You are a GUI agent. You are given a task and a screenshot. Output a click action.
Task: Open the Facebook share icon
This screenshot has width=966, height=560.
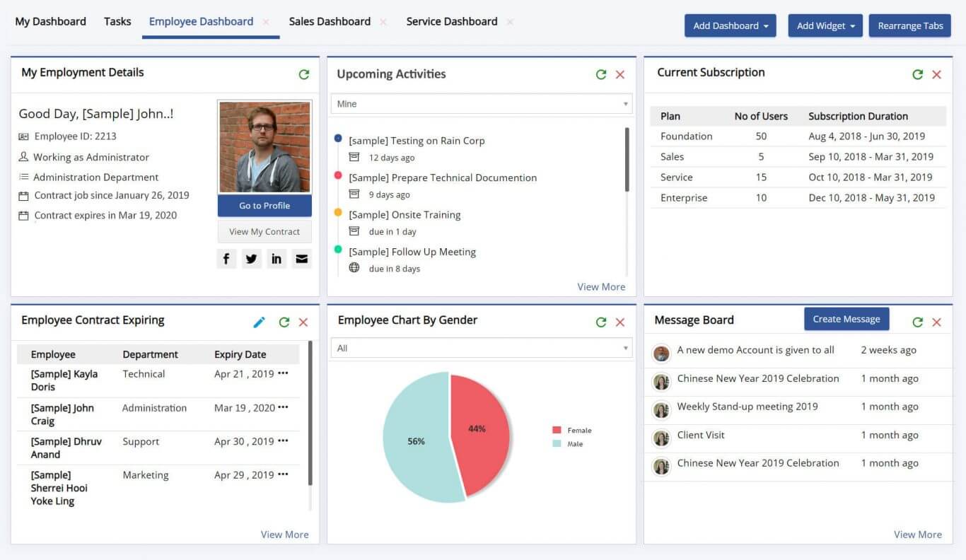tap(226, 258)
